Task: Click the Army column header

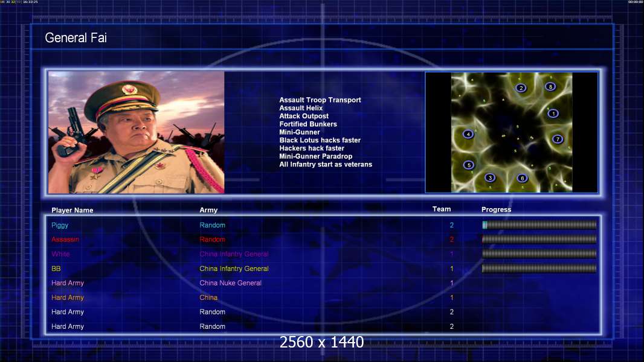Action: [208, 210]
